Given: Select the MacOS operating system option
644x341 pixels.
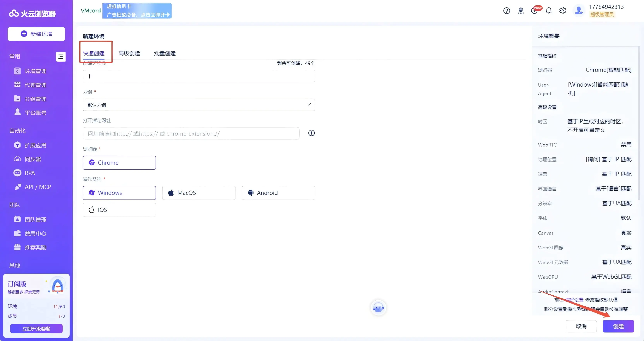Looking at the screenshot, I should tap(199, 193).
